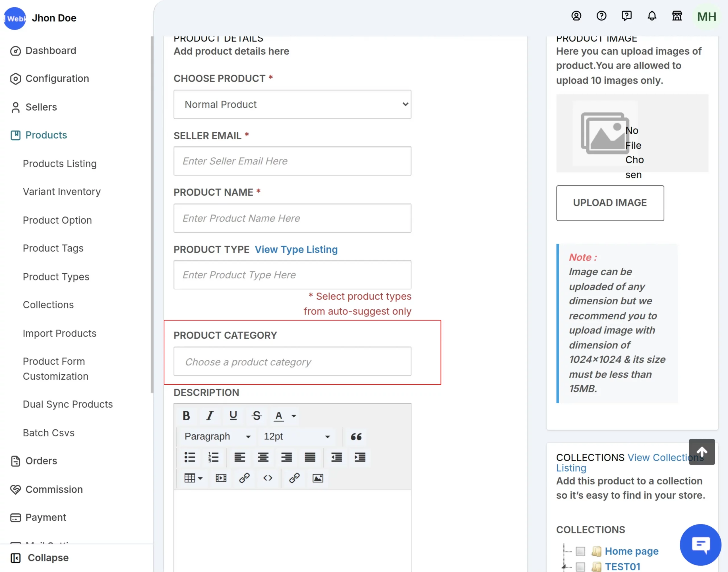Insert image via editor toolbar icon
The image size is (728, 572).
click(x=317, y=478)
